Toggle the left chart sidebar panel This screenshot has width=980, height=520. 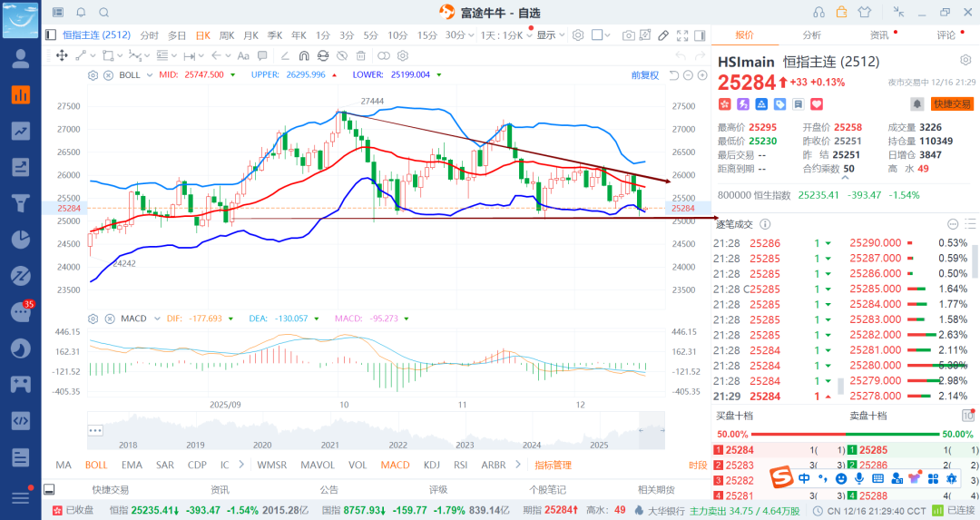pyautogui.click(x=51, y=35)
